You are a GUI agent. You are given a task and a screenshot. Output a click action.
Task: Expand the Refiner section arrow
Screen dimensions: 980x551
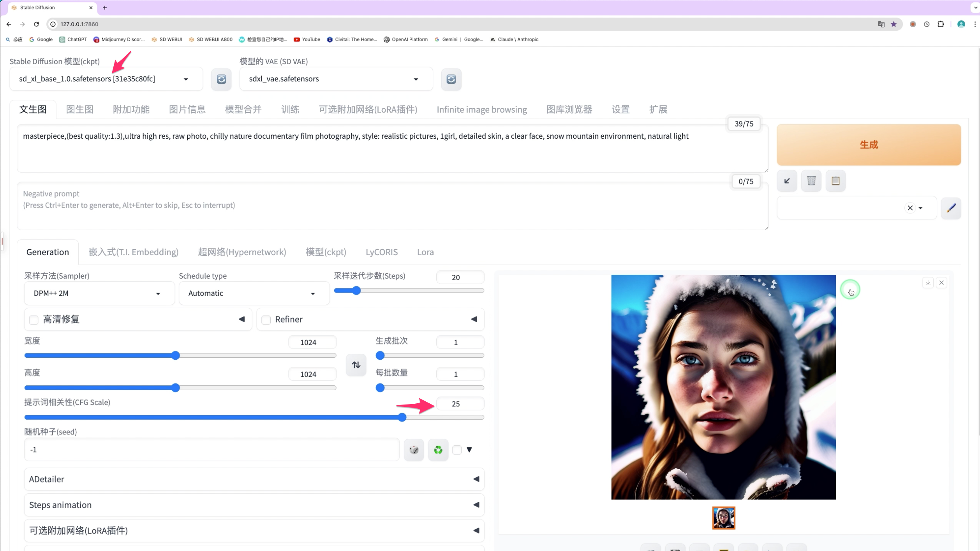474,320
